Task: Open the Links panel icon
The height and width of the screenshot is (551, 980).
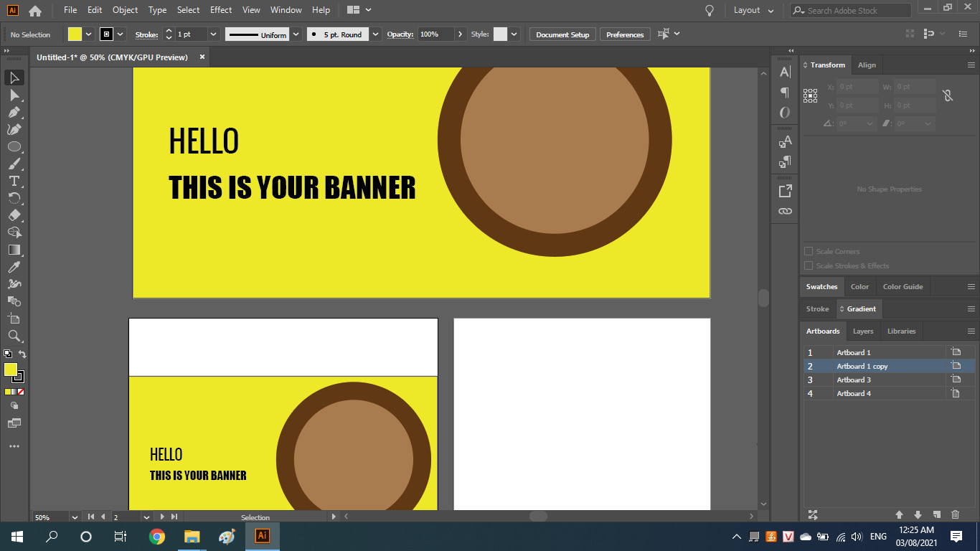Action: [x=785, y=211]
